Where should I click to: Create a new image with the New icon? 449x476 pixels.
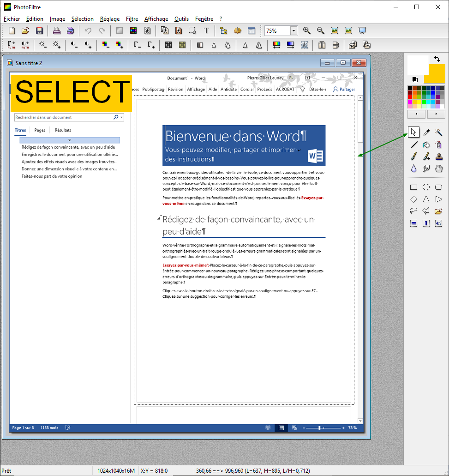point(12,31)
